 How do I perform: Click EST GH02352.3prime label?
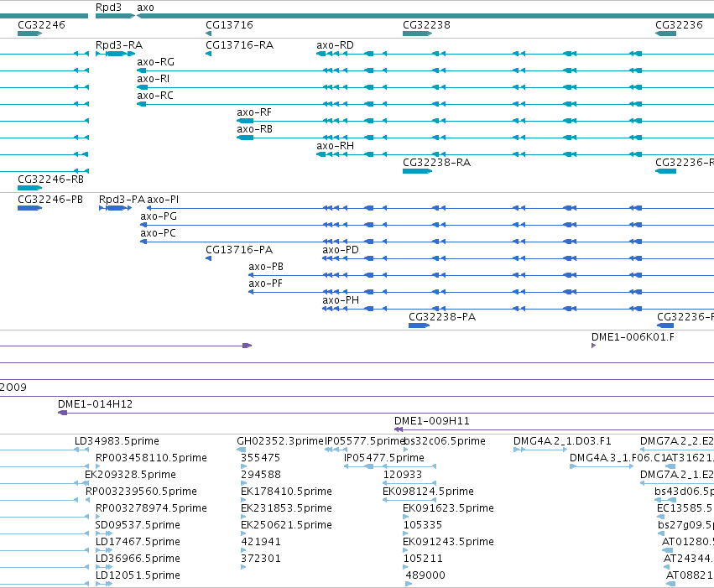280,441
